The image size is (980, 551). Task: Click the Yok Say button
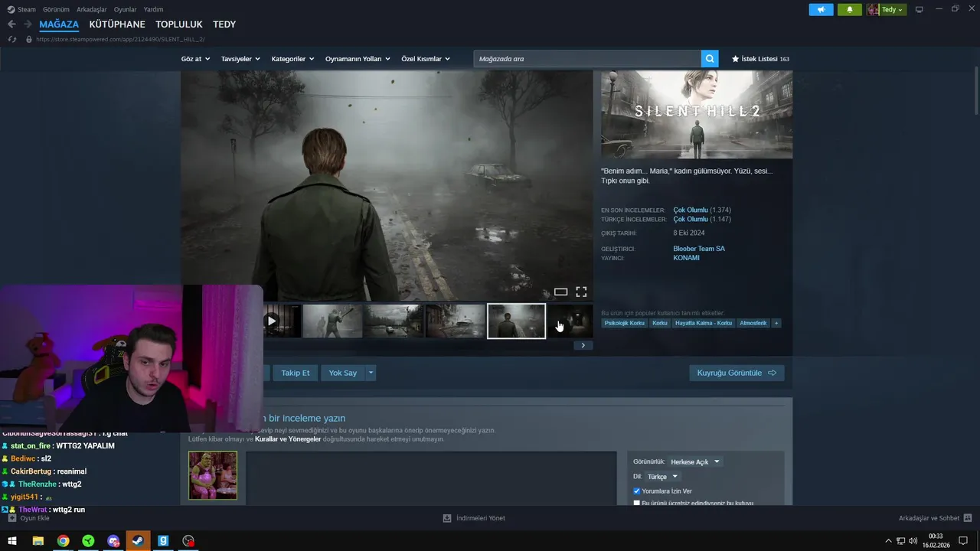[342, 373]
